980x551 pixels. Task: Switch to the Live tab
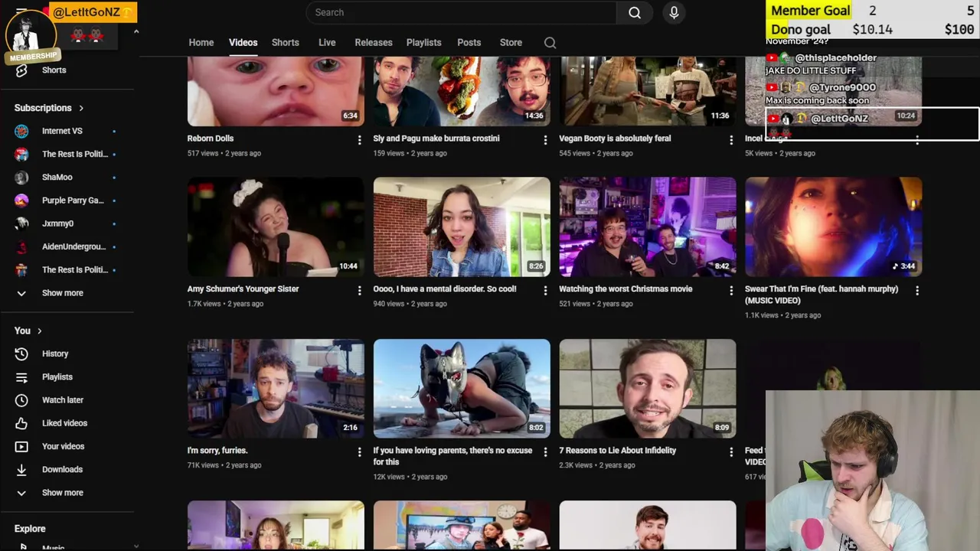[x=327, y=43]
